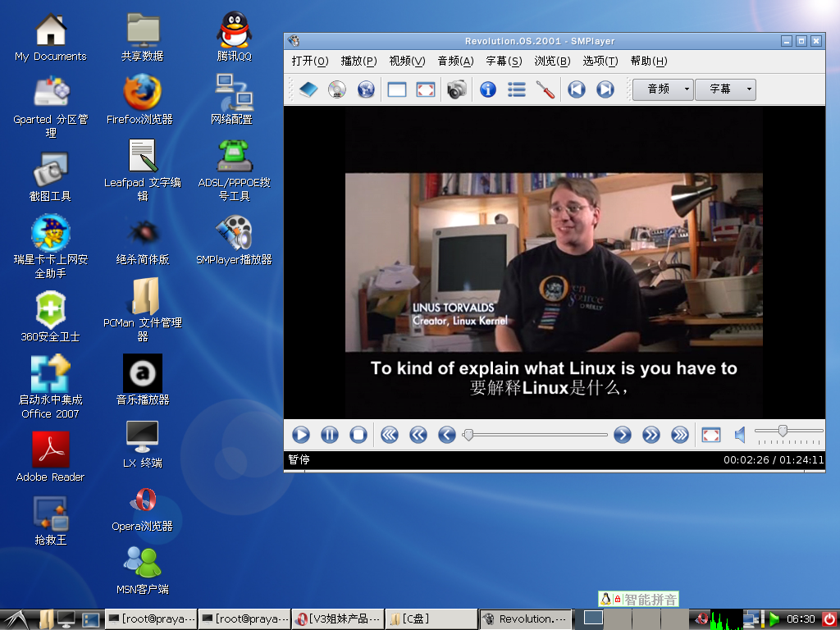
Task: Select the 网络配置 desktop icon
Action: point(234,100)
